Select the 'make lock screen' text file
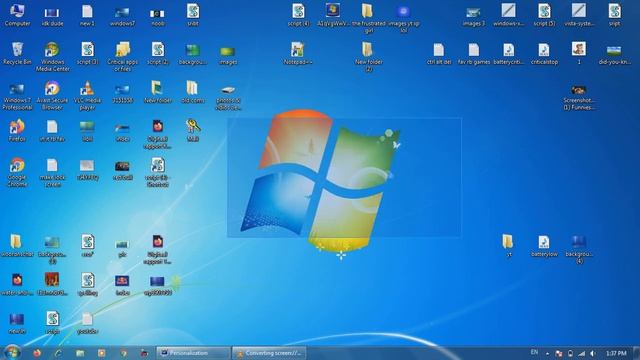Screen dimensions: 640x360 [x=52, y=172]
